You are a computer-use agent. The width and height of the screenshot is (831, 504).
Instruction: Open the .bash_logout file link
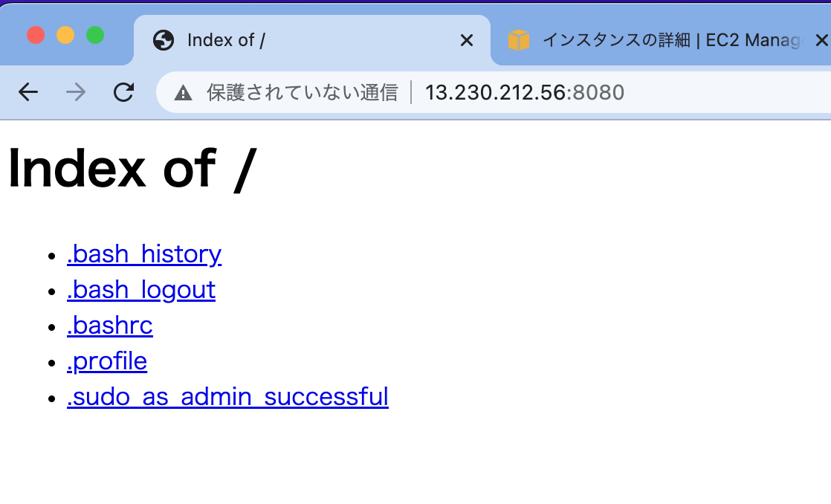(141, 290)
